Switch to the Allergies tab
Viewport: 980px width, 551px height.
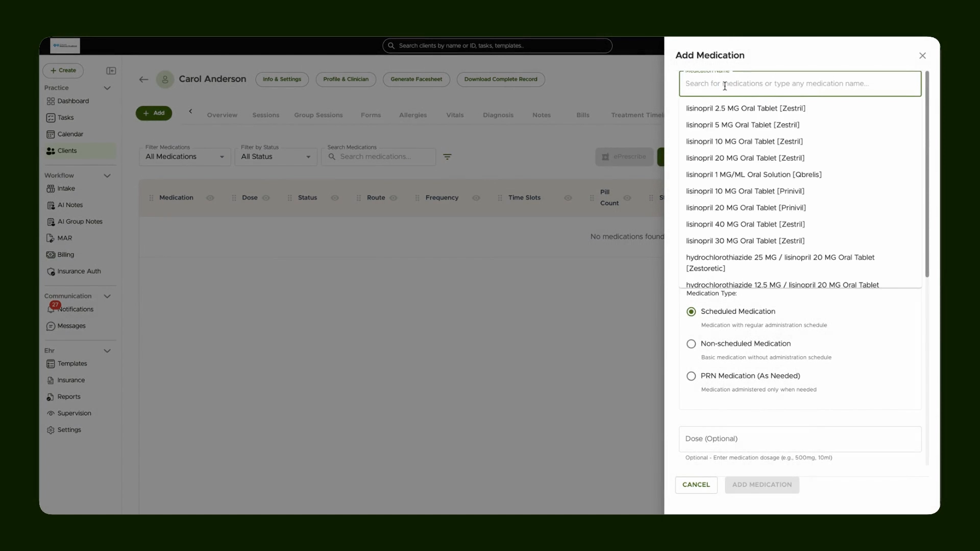413,115
